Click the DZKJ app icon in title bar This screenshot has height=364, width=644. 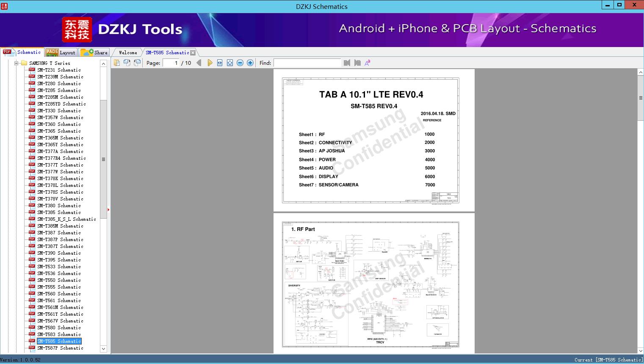coord(4,6)
